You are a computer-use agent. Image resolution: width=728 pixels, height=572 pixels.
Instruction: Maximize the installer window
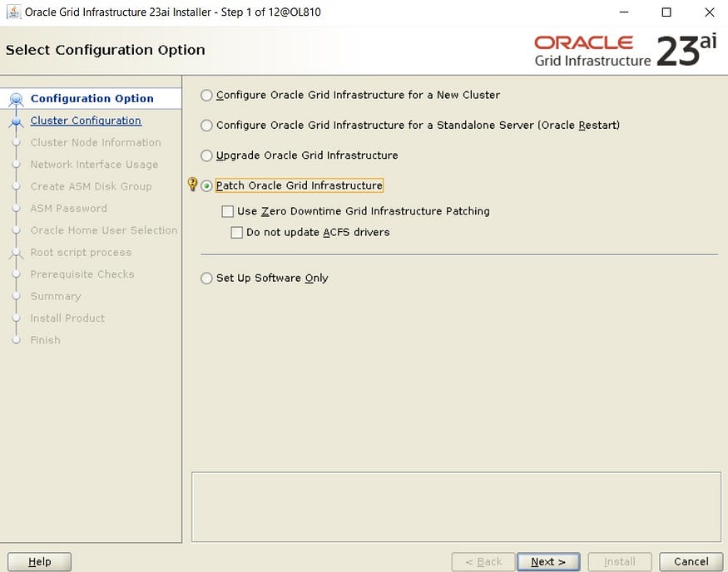click(x=666, y=12)
